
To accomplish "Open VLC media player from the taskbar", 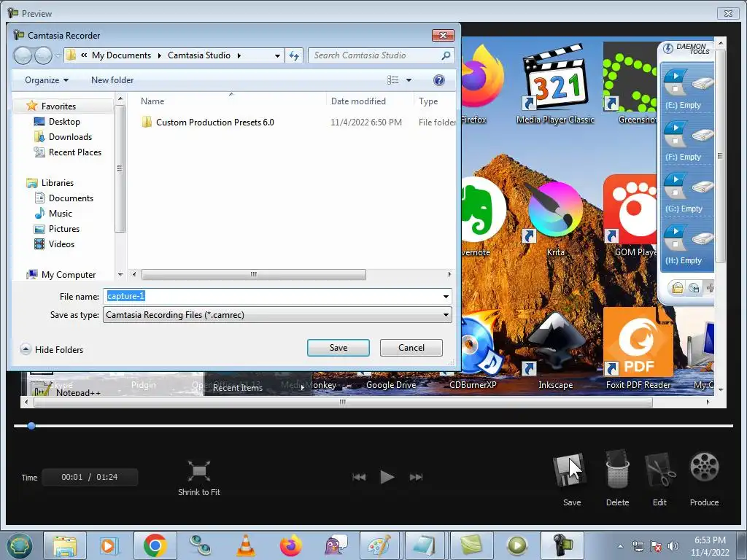I will pos(246,545).
